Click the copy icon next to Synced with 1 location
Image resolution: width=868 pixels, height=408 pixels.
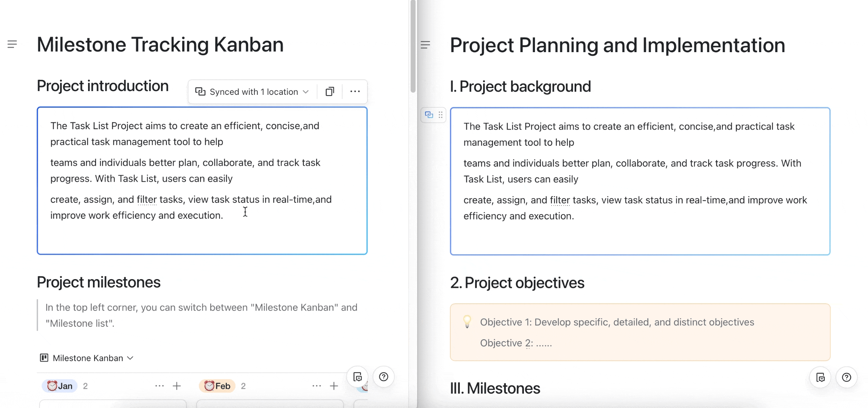coord(329,91)
